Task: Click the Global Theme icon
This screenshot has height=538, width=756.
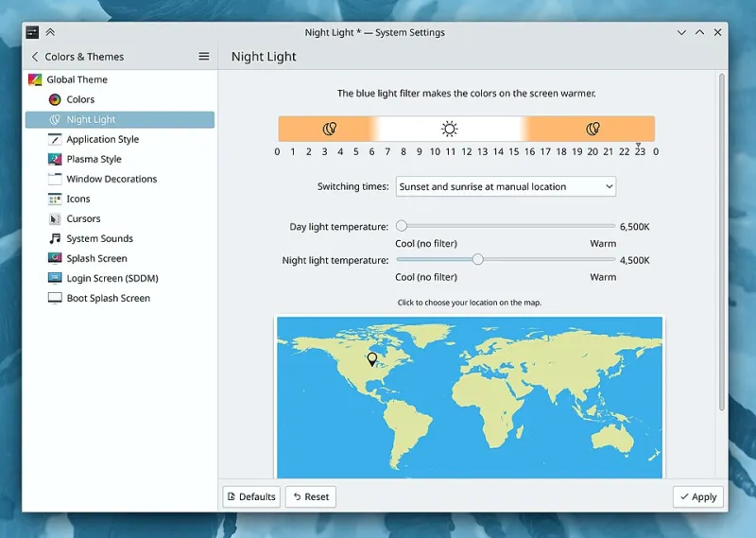Action: coord(35,79)
